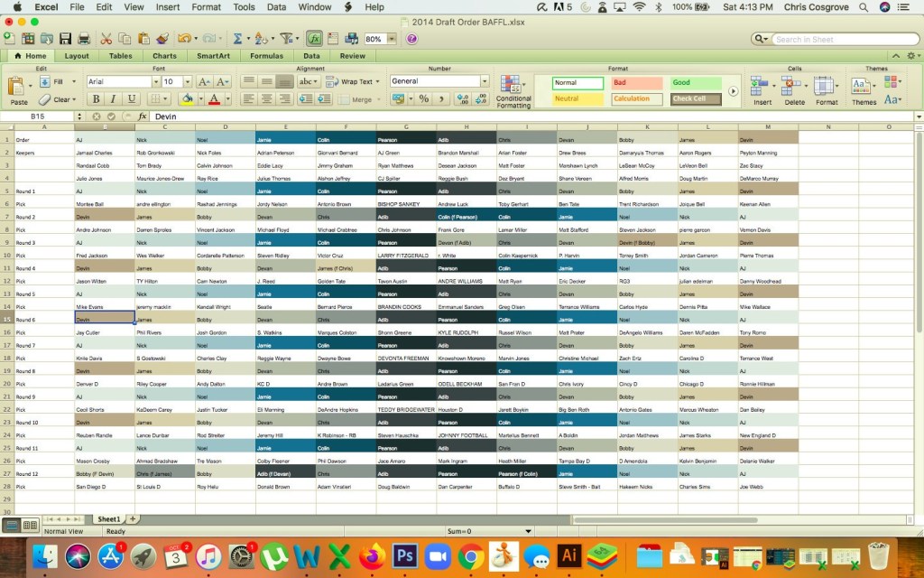Viewport: 924px width, 578px height.
Task: Apply the Check Cell style
Action: pyautogui.click(x=696, y=98)
